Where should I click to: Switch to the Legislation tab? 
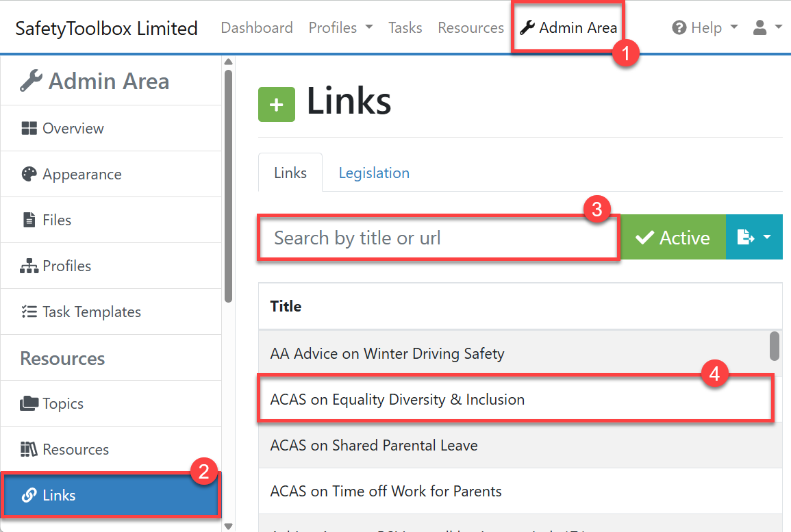374,173
